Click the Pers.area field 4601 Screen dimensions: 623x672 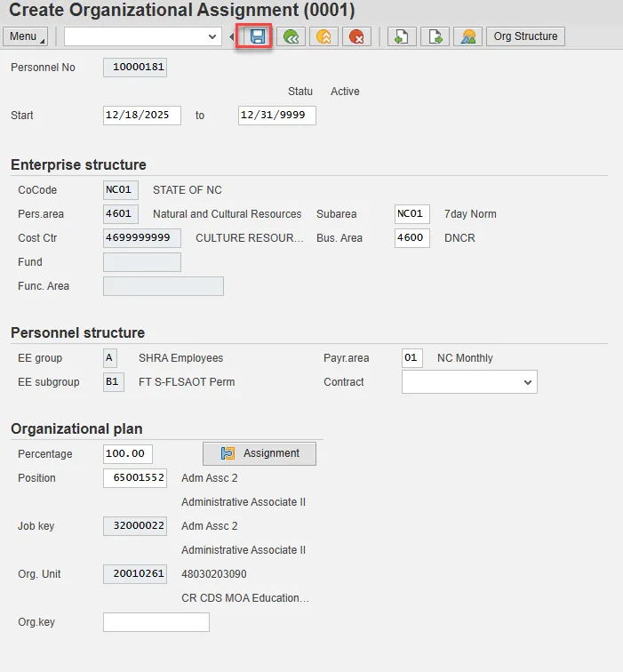[x=120, y=214]
